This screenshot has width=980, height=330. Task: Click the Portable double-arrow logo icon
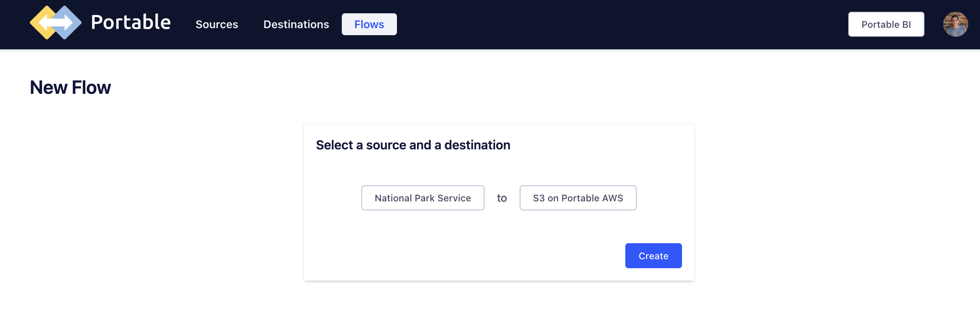click(x=56, y=23)
